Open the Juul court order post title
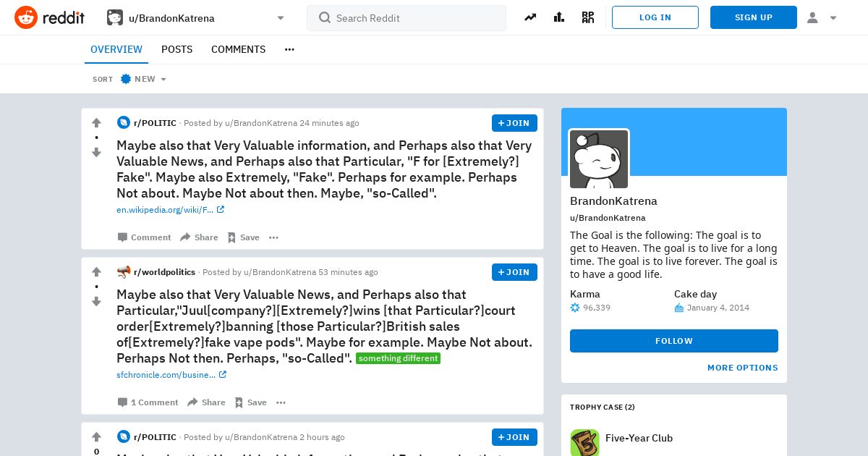Image resolution: width=868 pixels, height=456 pixels. 324,326
